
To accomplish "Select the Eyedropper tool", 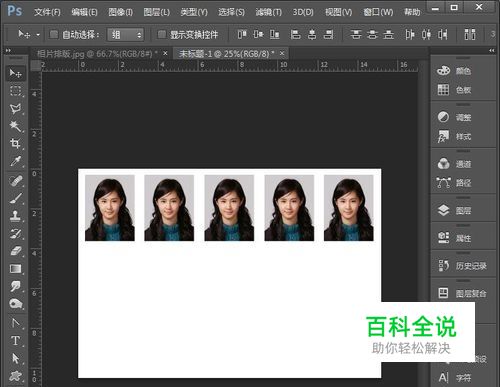I will point(15,161).
